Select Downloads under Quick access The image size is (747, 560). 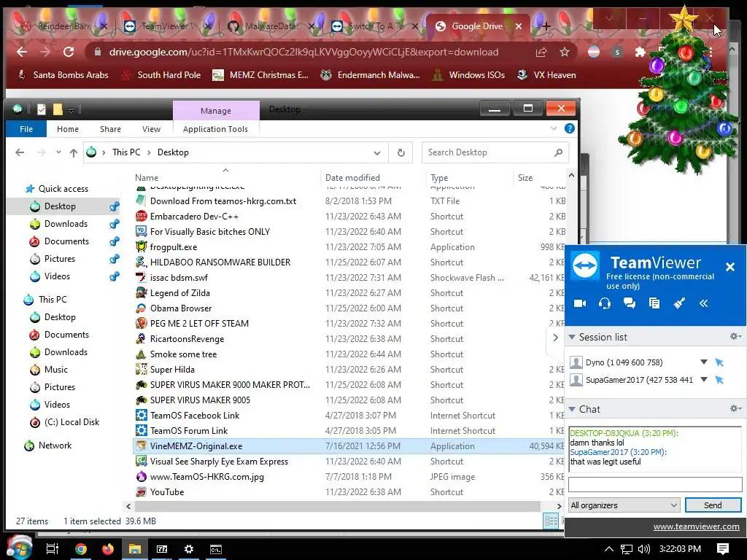click(66, 224)
